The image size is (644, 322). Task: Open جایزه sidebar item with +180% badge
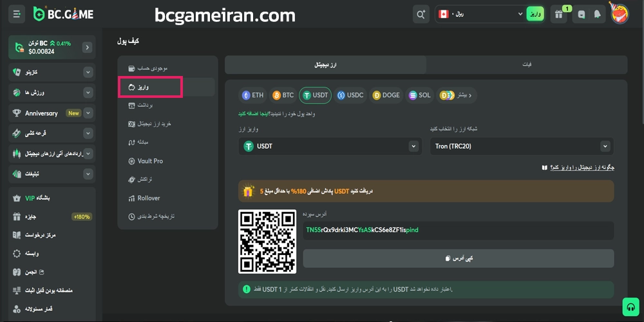tap(52, 216)
